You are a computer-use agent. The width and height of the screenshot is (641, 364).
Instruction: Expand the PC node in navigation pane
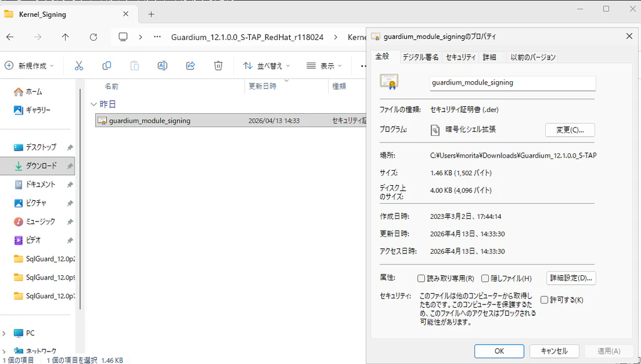click(x=5, y=333)
